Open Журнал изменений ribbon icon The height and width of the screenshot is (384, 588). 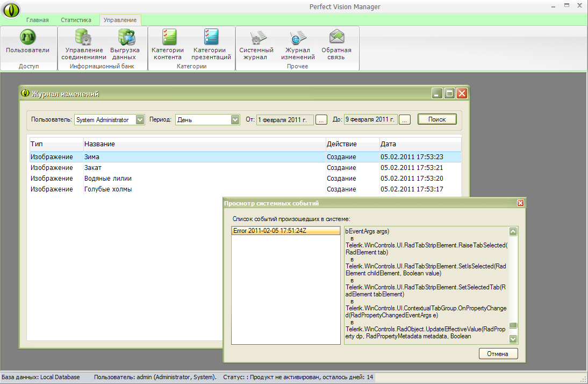(x=298, y=37)
